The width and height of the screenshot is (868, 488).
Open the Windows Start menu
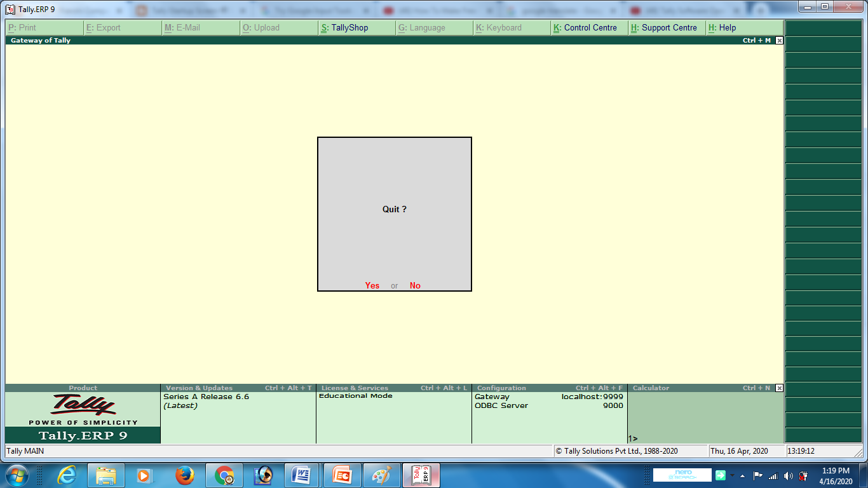17,475
